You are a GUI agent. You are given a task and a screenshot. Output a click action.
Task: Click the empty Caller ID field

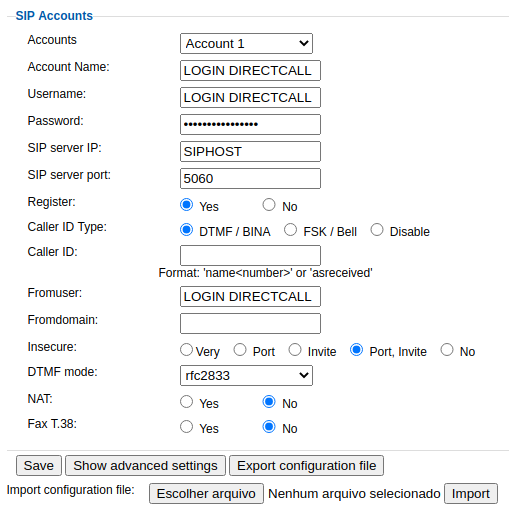250,255
